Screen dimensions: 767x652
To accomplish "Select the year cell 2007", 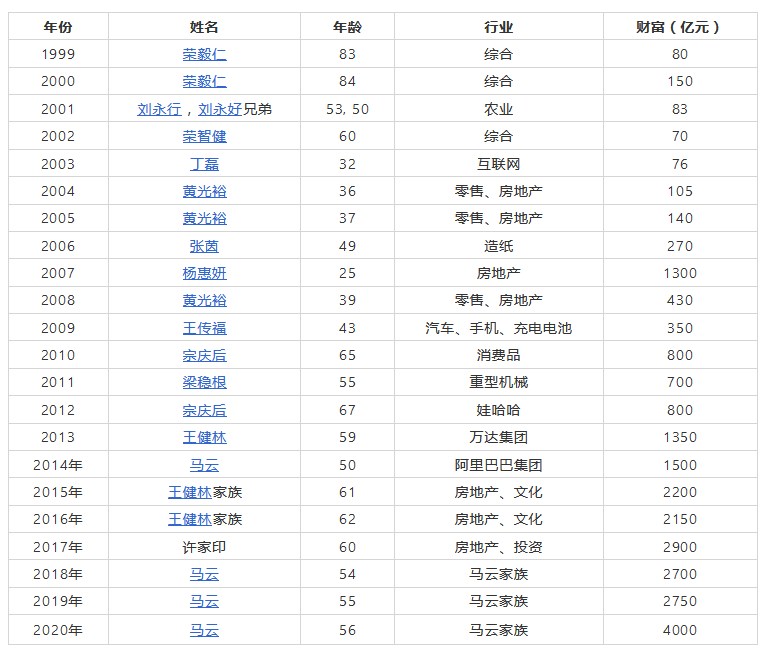I will pos(58,273).
